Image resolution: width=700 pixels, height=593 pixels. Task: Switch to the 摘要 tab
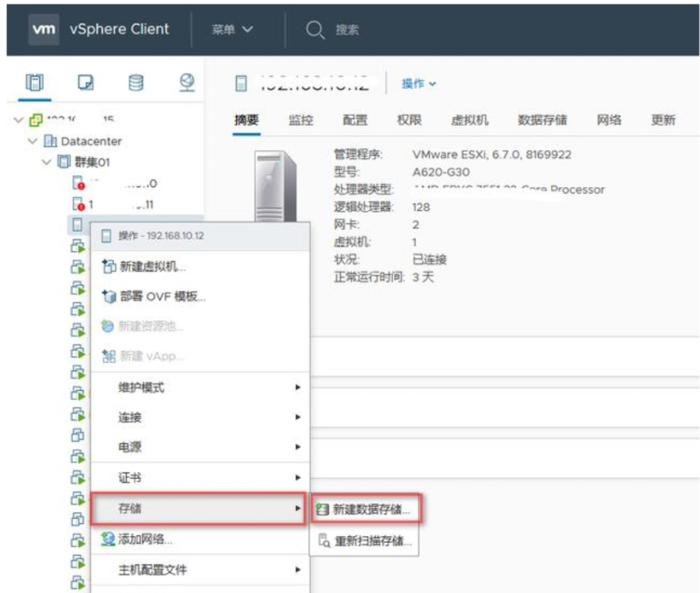tap(247, 120)
